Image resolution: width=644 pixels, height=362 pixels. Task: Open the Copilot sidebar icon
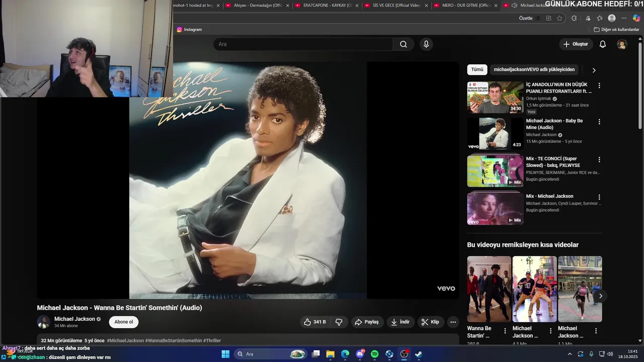(x=636, y=18)
